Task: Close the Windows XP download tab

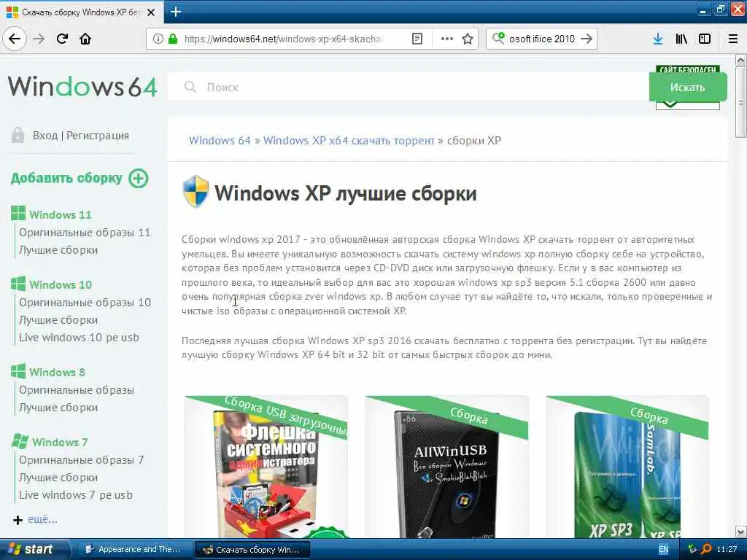Action: click(x=151, y=12)
